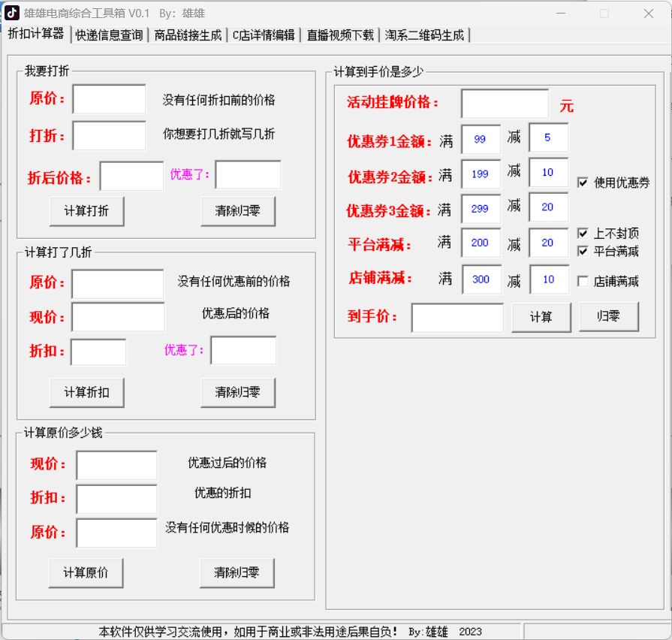The height and width of the screenshot is (640, 672).
Task: Click the 优惠券3 满 field showing 299
Action: 481,209
